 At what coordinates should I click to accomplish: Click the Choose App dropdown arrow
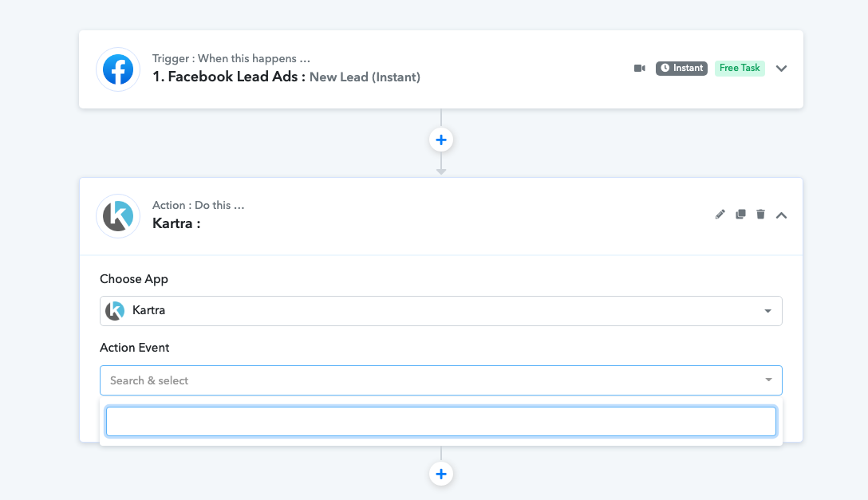(x=767, y=311)
